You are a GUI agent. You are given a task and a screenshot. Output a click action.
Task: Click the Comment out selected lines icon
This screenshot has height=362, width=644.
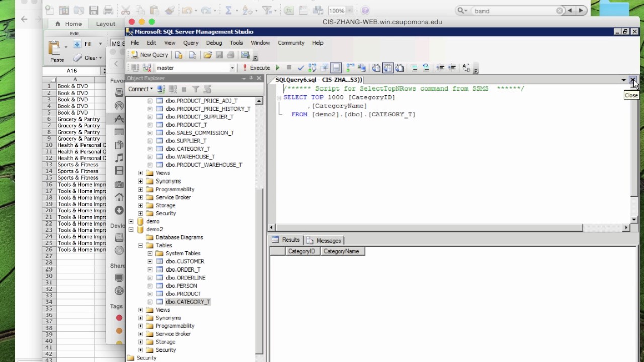pyautogui.click(x=414, y=68)
